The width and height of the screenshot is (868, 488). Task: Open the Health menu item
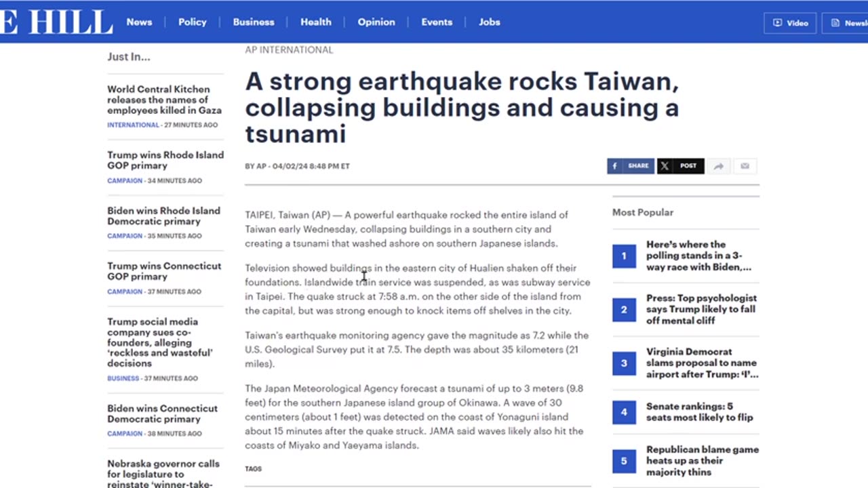316,22
